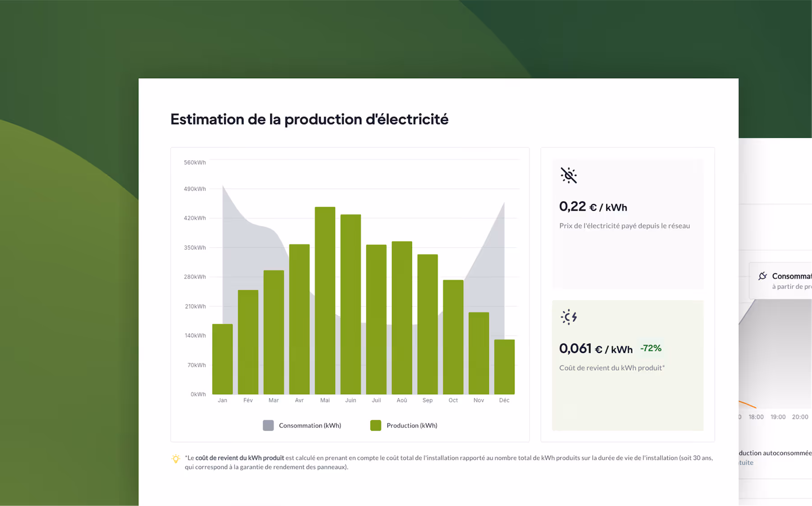Click the crossed-out sun grid-price icon
This screenshot has width=812, height=506.
pos(569,176)
